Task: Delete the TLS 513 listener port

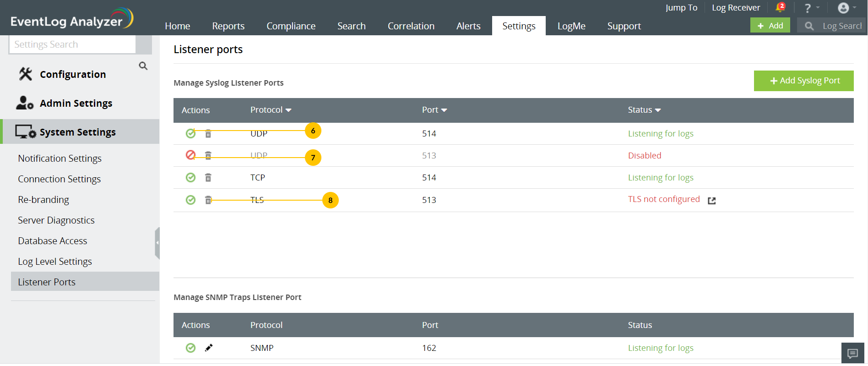Action: click(208, 200)
